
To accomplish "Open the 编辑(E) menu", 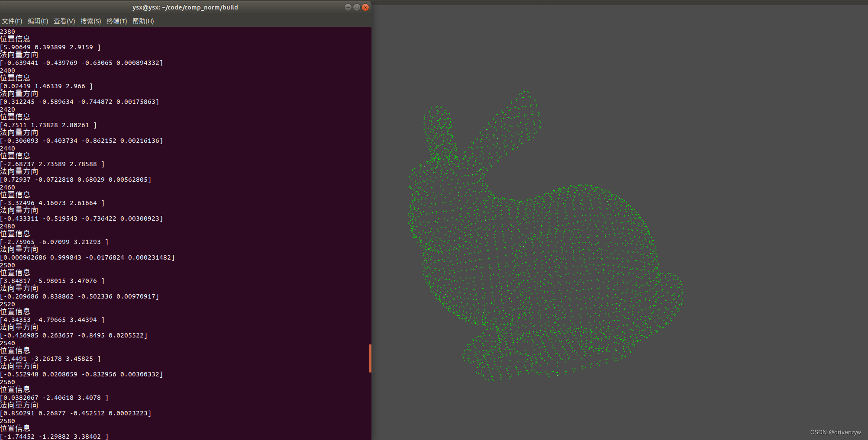I will (x=38, y=21).
